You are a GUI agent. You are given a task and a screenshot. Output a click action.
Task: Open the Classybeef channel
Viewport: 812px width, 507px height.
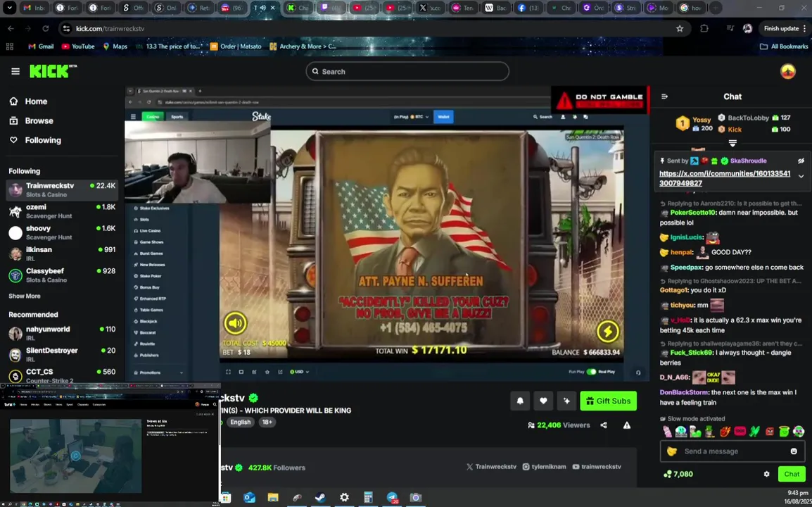coord(62,275)
